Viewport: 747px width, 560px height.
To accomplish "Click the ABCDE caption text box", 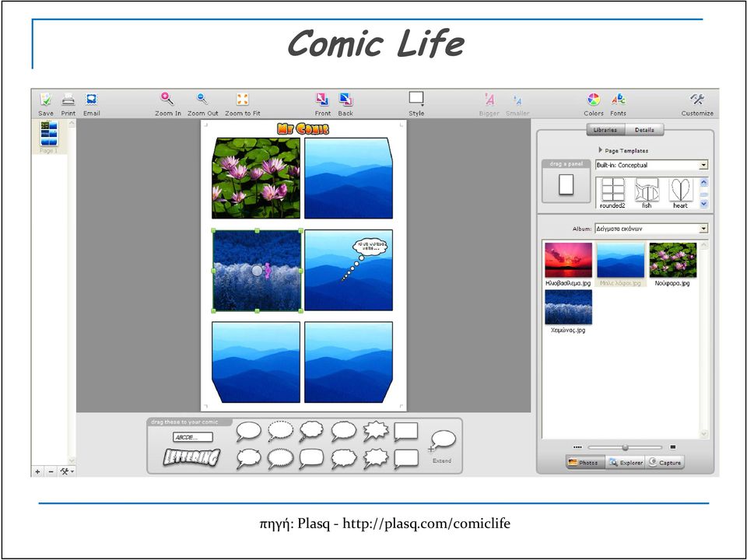I will click(x=192, y=437).
